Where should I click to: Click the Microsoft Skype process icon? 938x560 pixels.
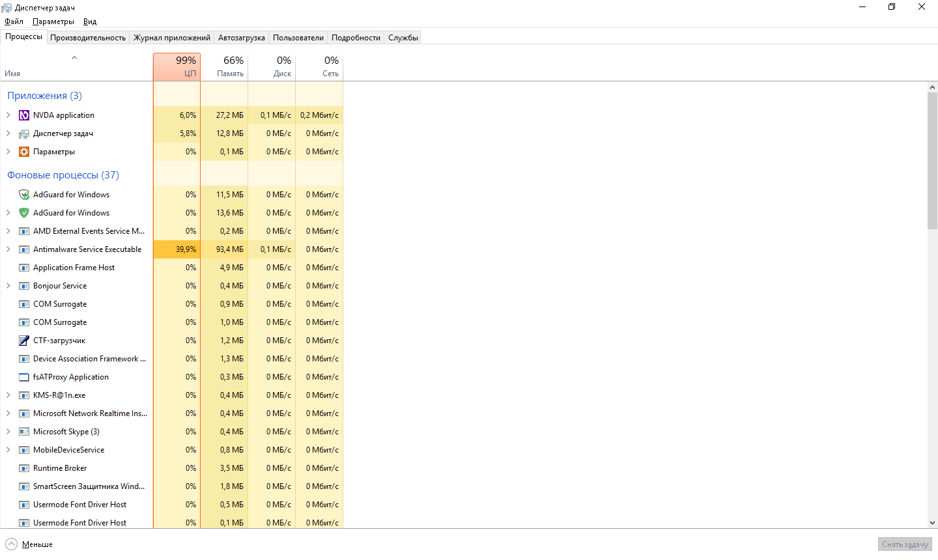24,432
